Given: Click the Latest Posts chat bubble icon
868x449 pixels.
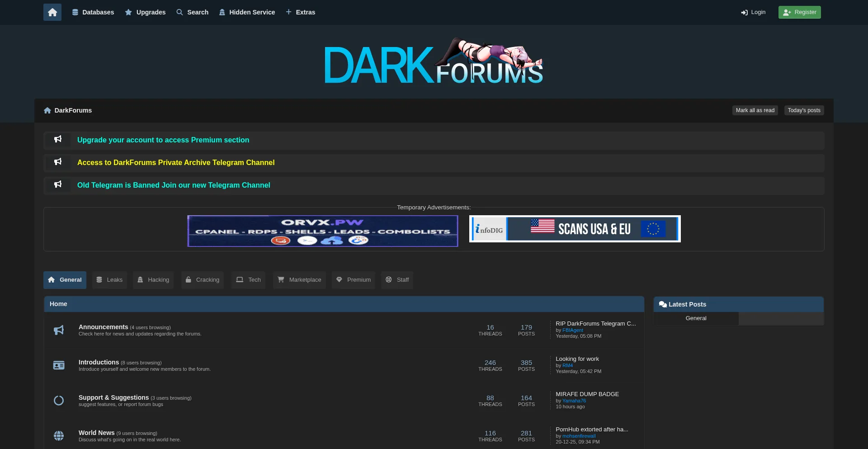Looking at the screenshot, I should [x=662, y=304].
